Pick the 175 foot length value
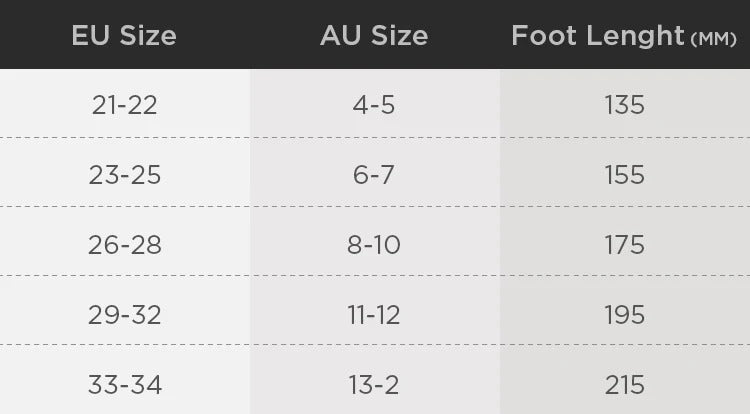 624,245
